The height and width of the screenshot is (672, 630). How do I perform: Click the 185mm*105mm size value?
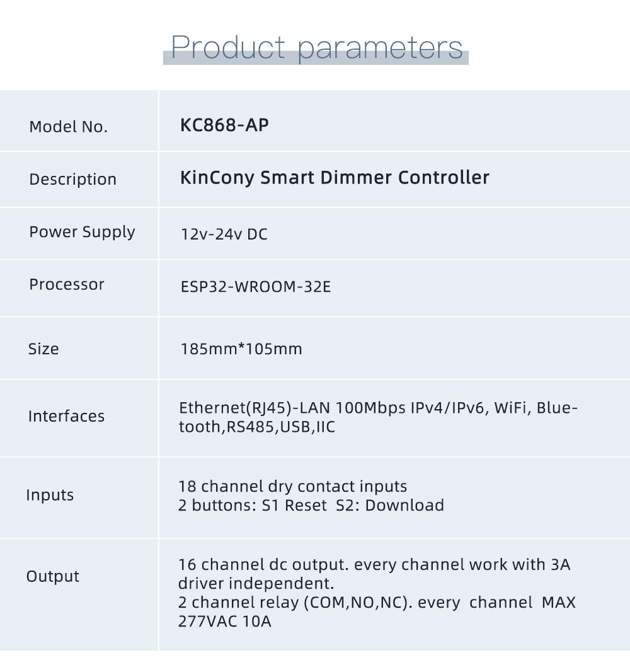pos(241,349)
